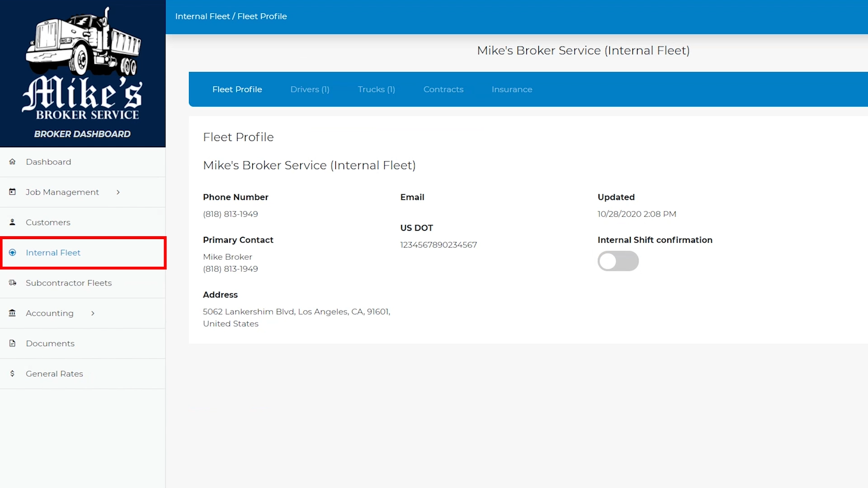Screen dimensions: 868x488
Task: Click the Dashboard home icon
Action: click(12, 162)
